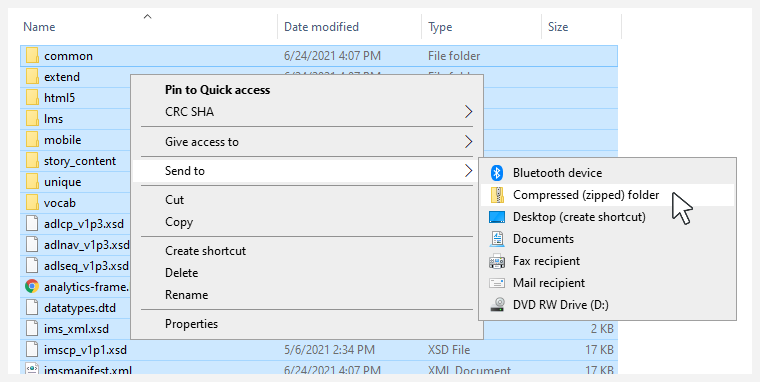Click the Chrome icon of analytics-frame file
The height and width of the screenshot is (382, 760).
[x=32, y=286]
